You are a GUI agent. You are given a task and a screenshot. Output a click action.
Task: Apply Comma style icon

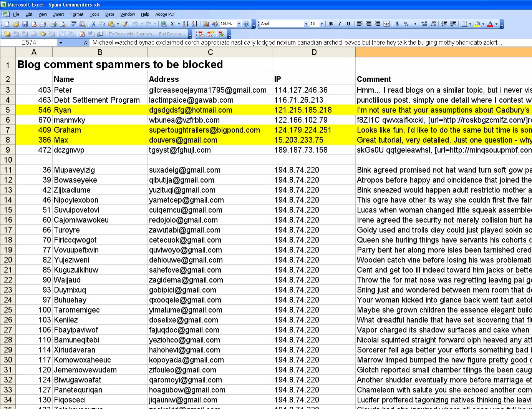point(415,24)
